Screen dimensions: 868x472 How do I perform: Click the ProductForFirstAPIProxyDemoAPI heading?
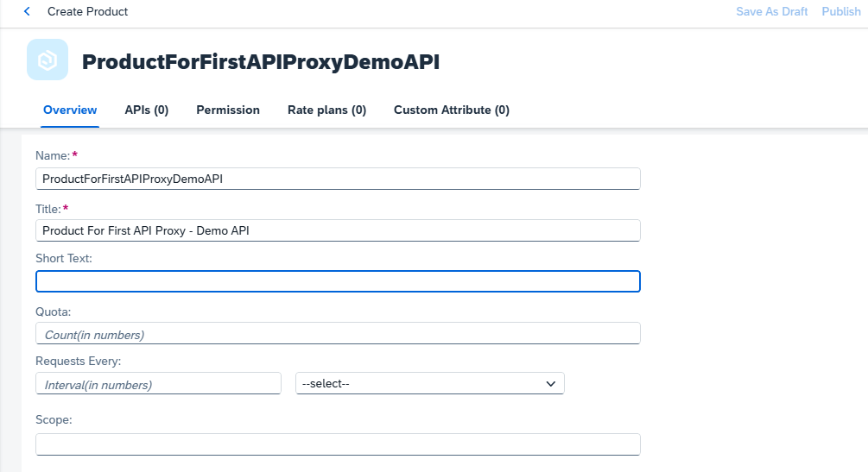click(x=261, y=61)
